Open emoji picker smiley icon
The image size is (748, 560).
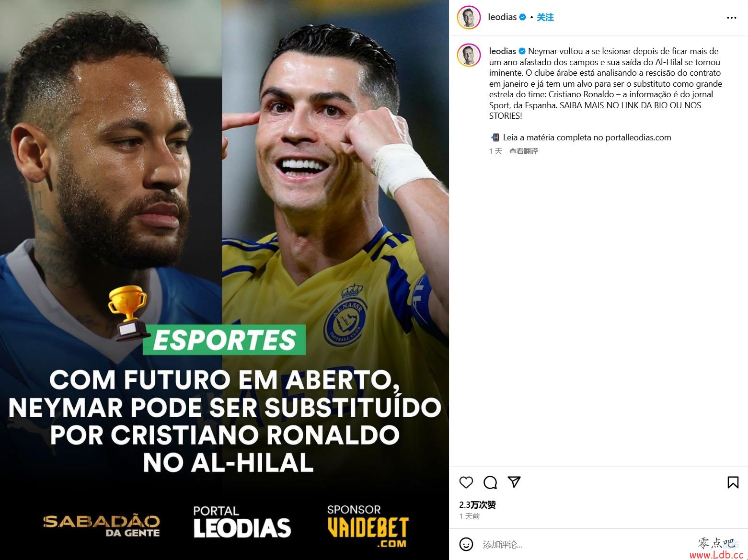pyautogui.click(x=466, y=544)
